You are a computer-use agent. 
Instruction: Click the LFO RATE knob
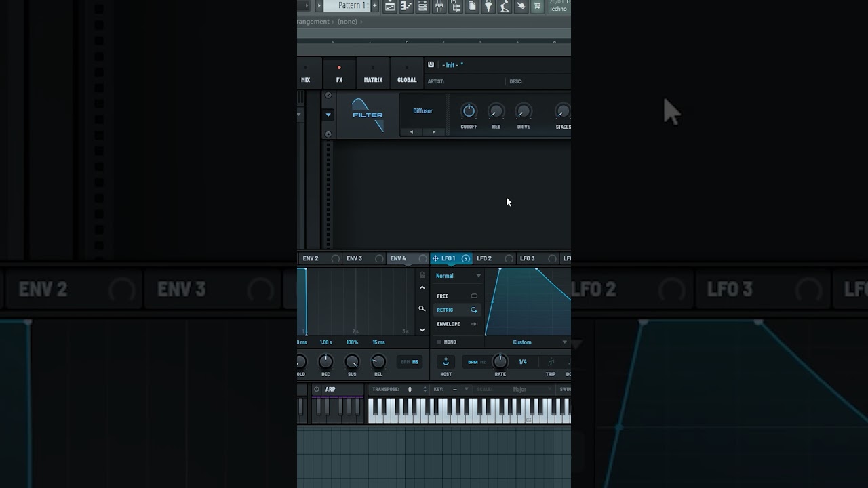pos(500,361)
